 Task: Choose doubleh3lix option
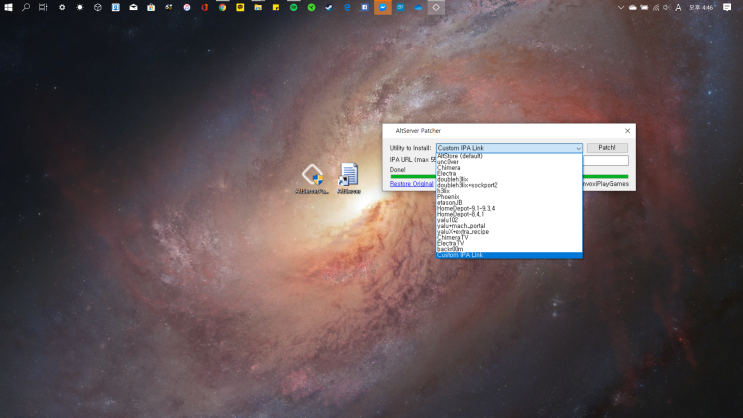509,179
